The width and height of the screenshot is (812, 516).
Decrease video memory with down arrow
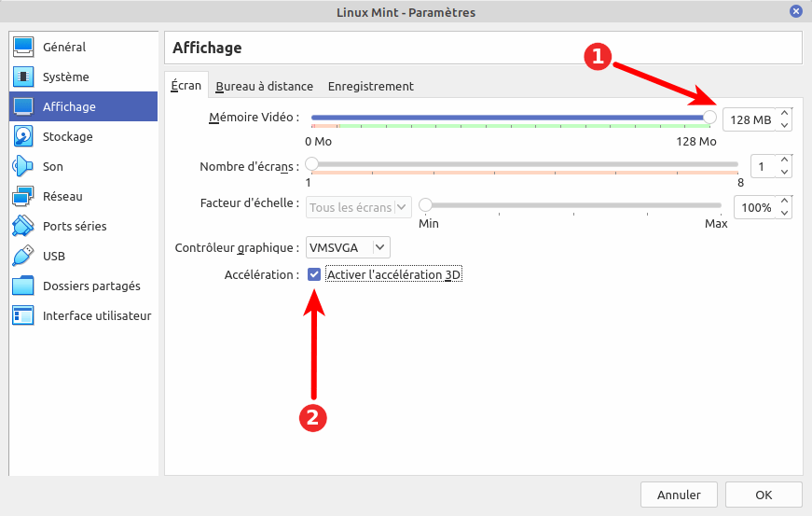[x=785, y=125]
